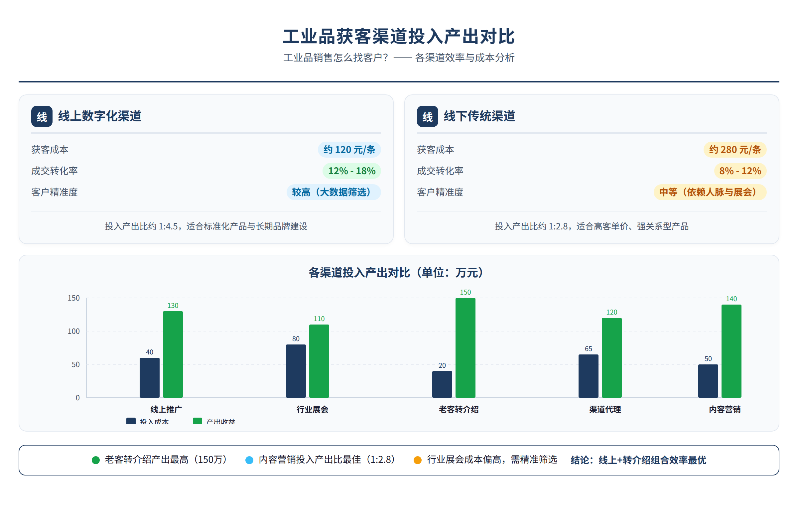
Task: Click the navy 线上推广 bar labeled 40
Action: (x=150, y=378)
